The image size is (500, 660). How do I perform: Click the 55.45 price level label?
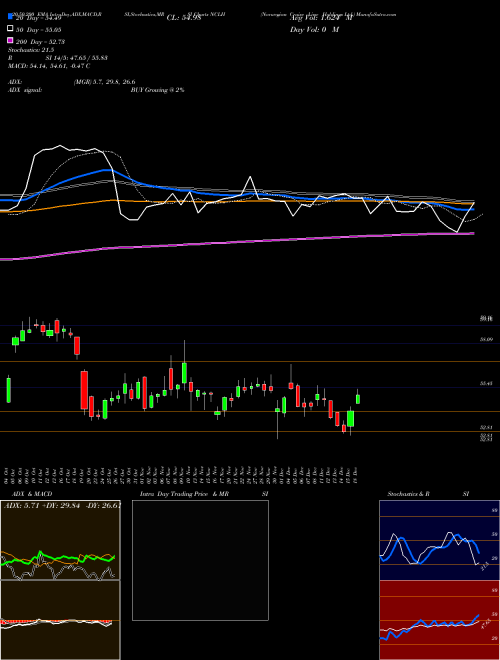(x=487, y=383)
